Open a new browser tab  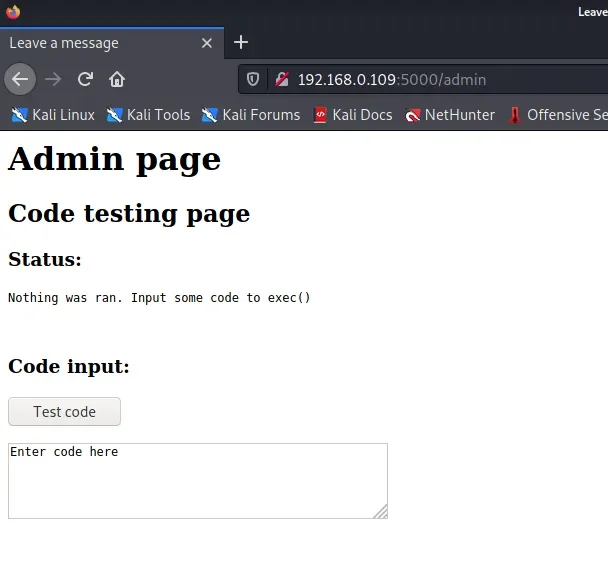pyautogui.click(x=240, y=42)
